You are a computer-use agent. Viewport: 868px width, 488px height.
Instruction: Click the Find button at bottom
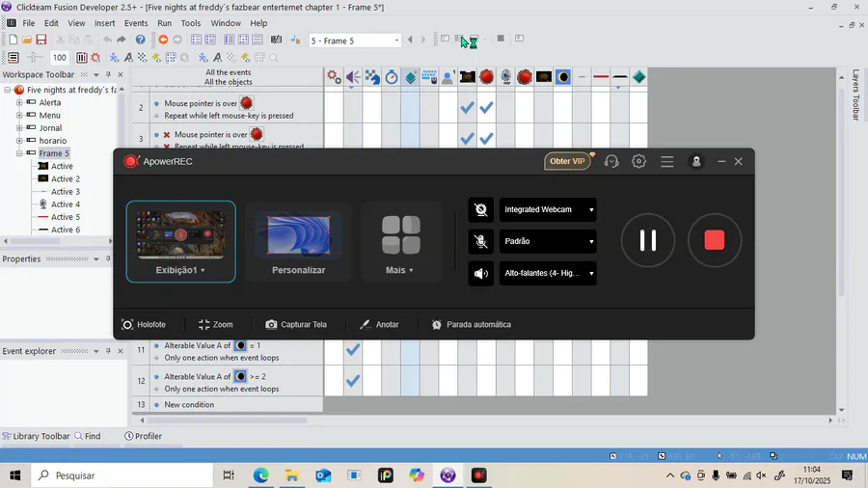[x=88, y=436]
